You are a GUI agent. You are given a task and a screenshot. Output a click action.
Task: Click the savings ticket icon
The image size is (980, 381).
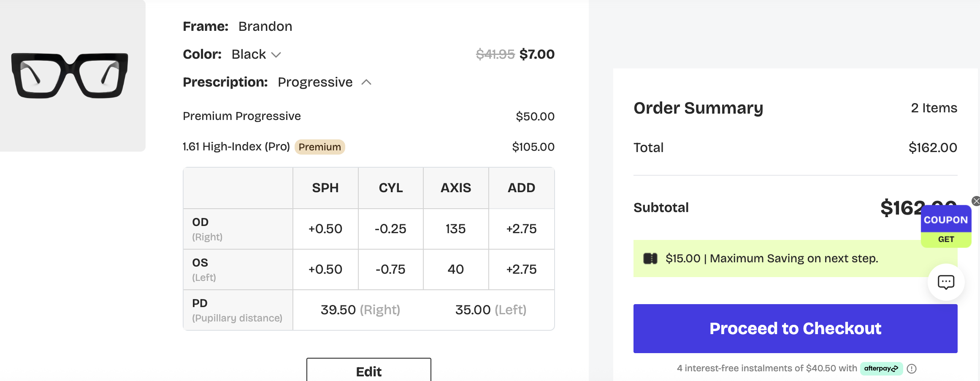[x=650, y=259]
